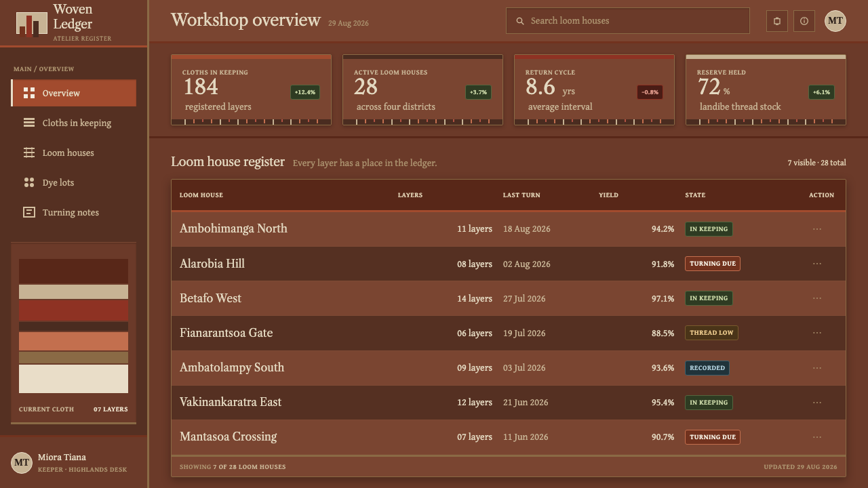Screen dimensions: 868x488
Task: Open action dots for Alarobia Hill
Action: tap(817, 264)
